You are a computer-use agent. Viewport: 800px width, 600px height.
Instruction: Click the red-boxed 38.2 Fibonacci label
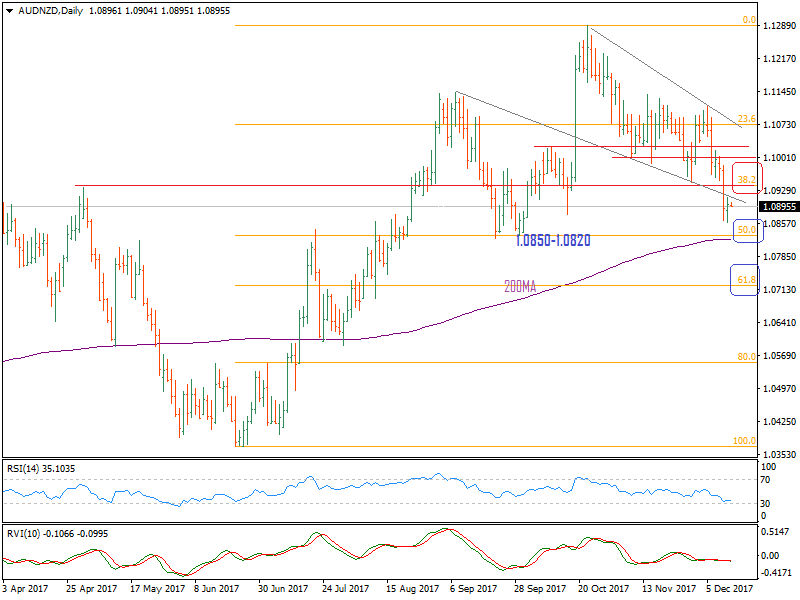point(746,179)
